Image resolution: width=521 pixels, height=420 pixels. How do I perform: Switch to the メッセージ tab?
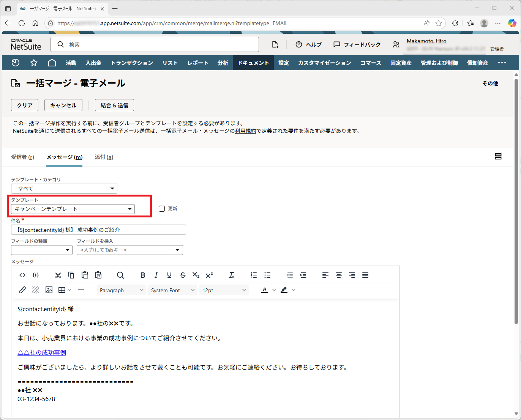point(65,157)
